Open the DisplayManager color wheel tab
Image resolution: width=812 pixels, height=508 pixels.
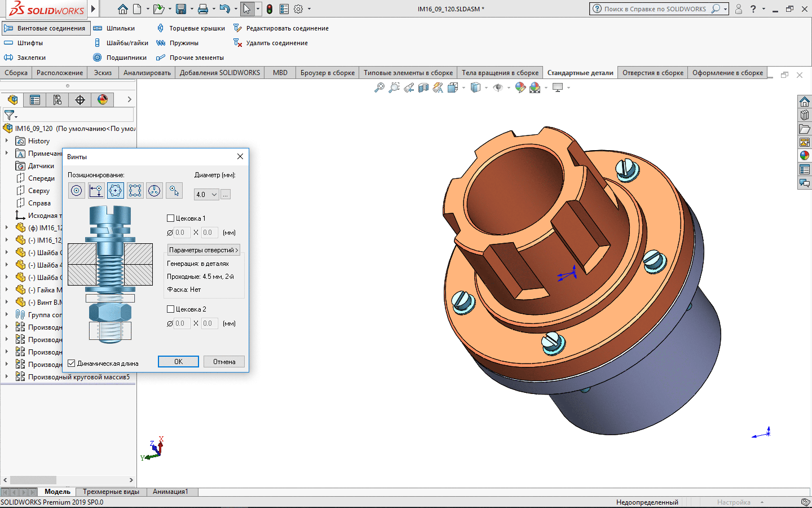click(x=103, y=100)
